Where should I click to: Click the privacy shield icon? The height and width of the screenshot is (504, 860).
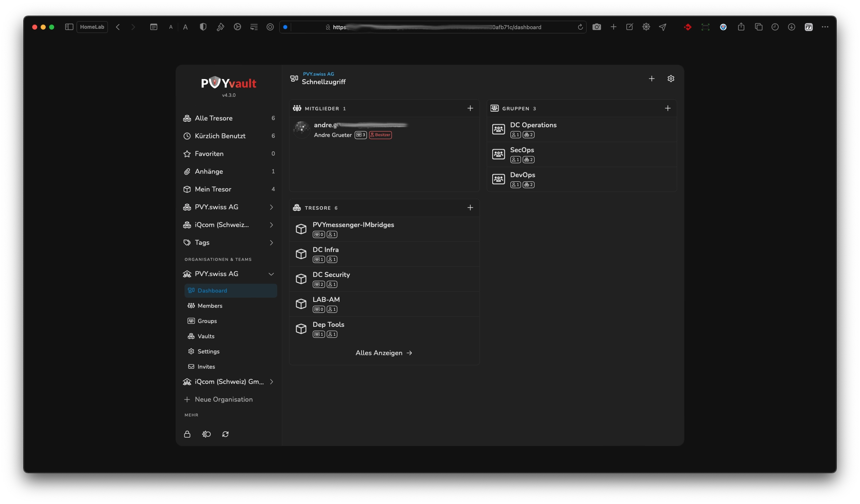point(203,27)
